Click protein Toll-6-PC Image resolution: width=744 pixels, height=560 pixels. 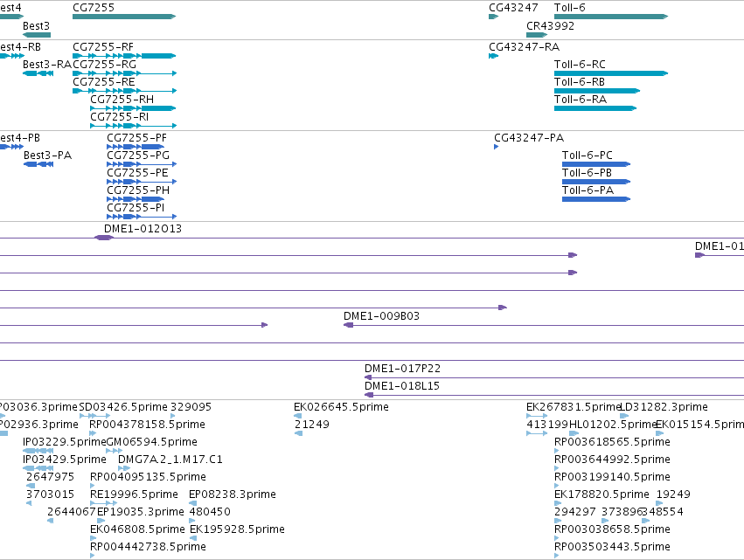click(x=596, y=164)
